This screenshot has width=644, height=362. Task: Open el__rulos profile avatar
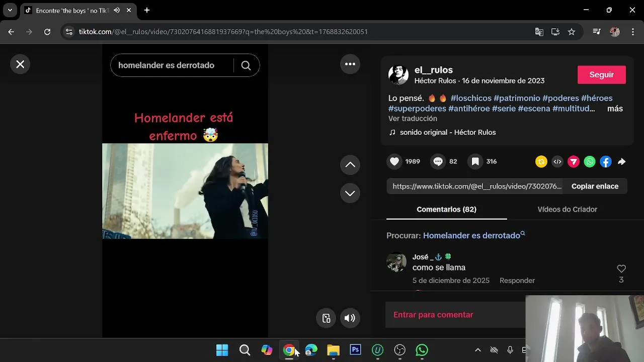coord(398,75)
